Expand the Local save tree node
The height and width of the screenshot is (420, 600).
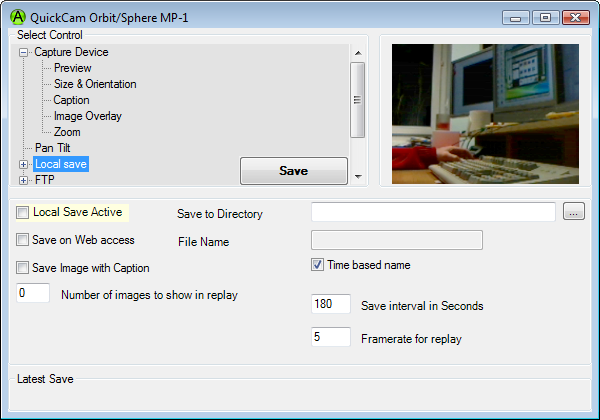click(x=23, y=164)
